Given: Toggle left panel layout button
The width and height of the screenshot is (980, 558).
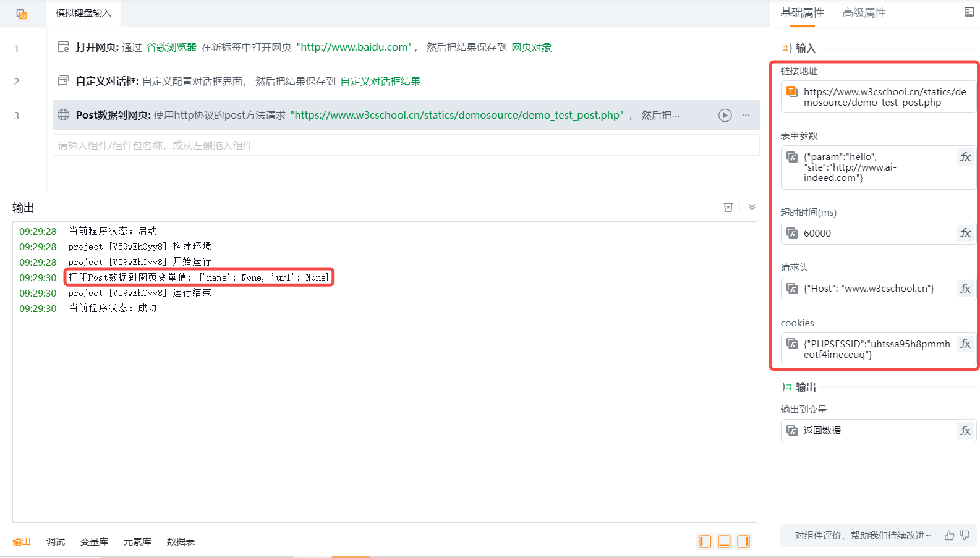Looking at the screenshot, I should point(704,541).
